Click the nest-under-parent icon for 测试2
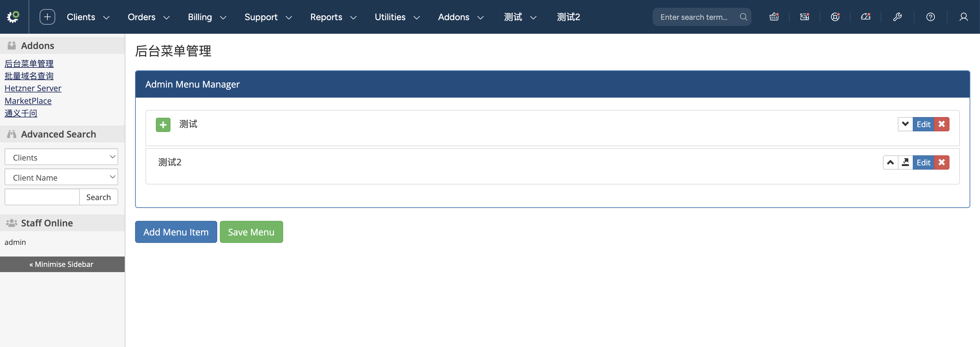The image size is (980, 347). tap(905, 163)
